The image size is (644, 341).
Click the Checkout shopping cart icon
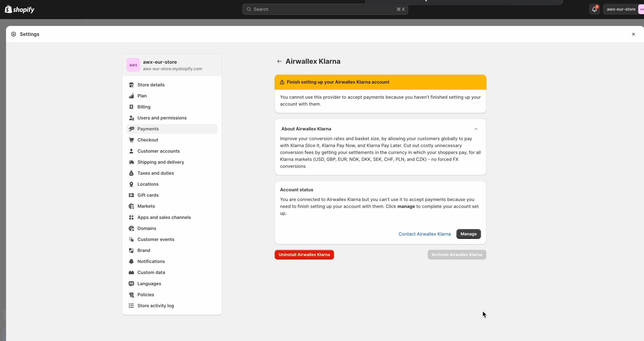click(x=132, y=140)
